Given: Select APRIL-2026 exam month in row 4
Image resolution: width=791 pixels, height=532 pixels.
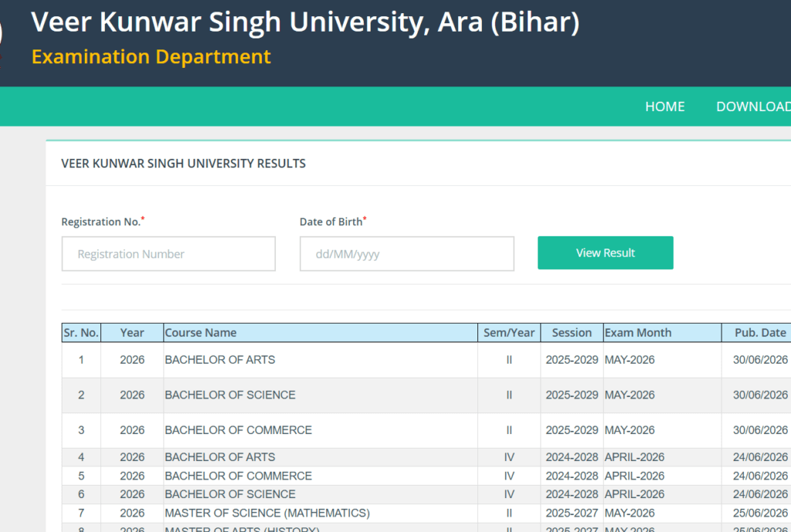Looking at the screenshot, I should click(x=635, y=457).
